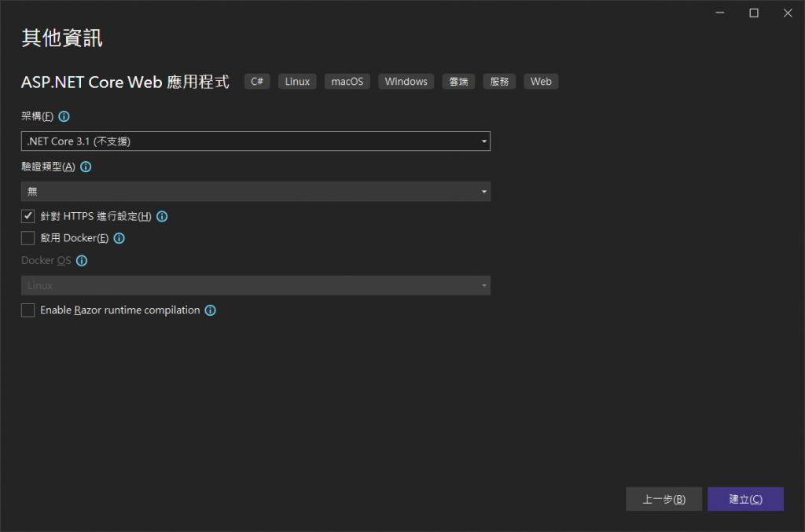Click the info icon next to 架構(F)
The height and width of the screenshot is (532, 805).
64,116
